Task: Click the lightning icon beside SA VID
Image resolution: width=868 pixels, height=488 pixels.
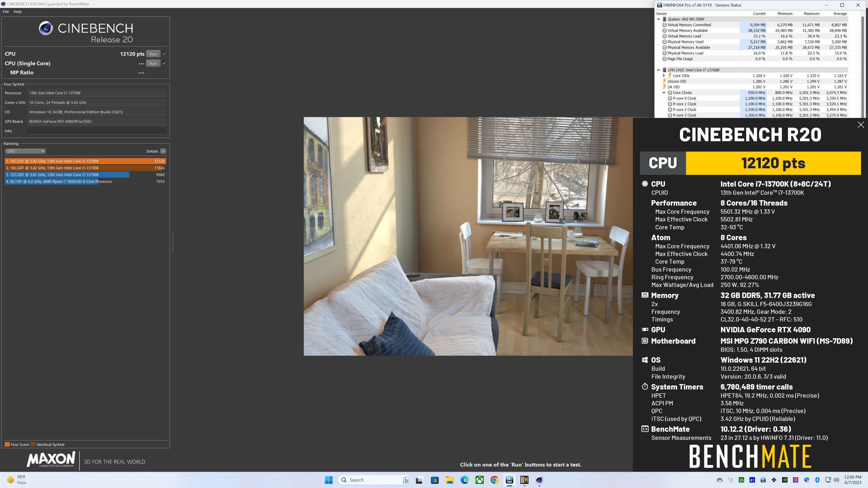Action: [x=665, y=87]
